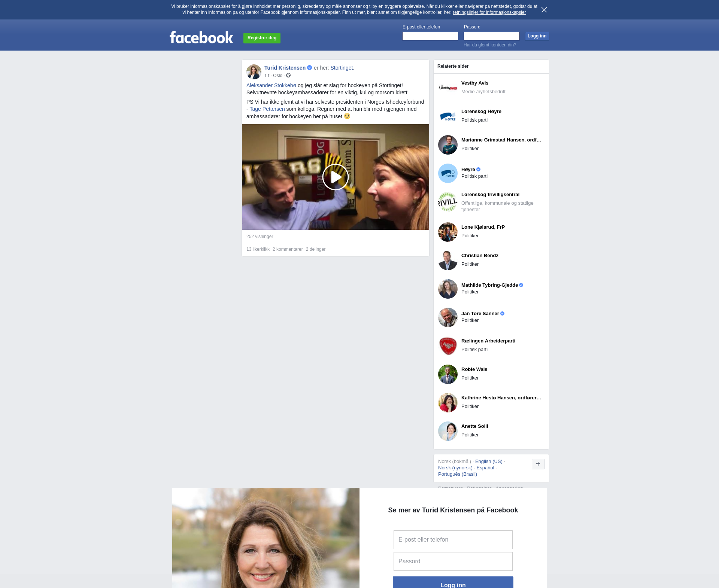Open Mathilde Tybring-Gjedde page name

coord(489,285)
